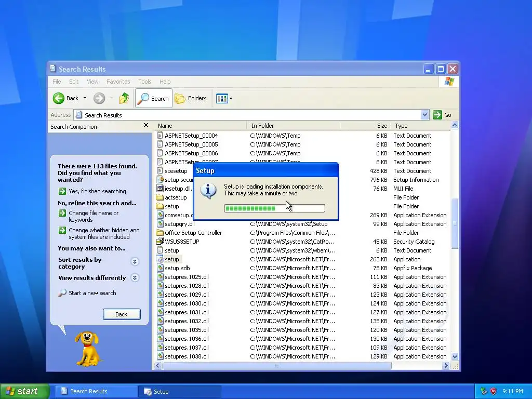The width and height of the screenshot is (532, 399).
Task: Select the setupres.1031.dll icon
Action: [x=160, y=312]
